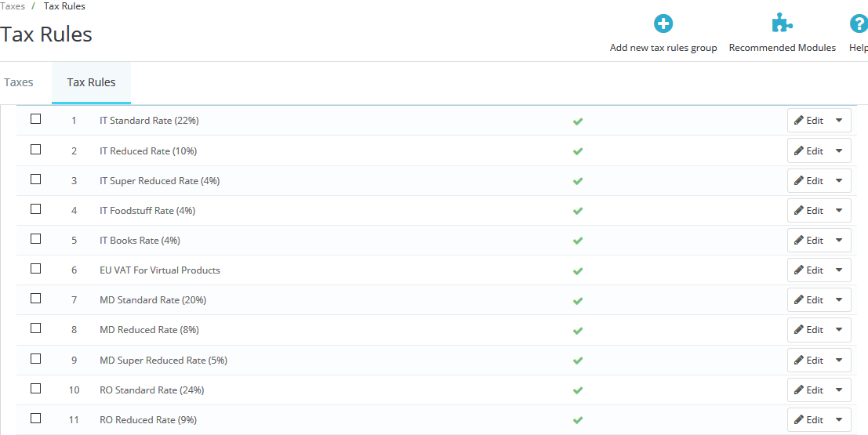Go to Taxes in the breadcrumb
Screen dimensions: 868x435
click(x=13, y=6)
